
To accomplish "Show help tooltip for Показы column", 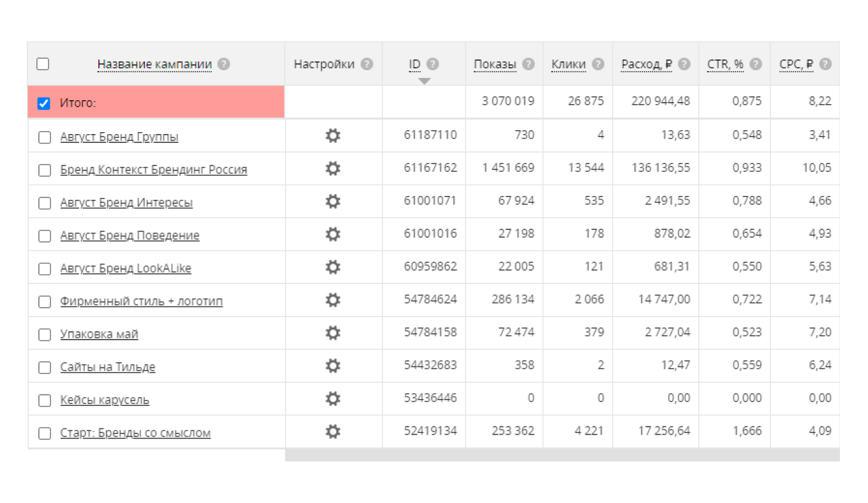I will pos(528,64).
